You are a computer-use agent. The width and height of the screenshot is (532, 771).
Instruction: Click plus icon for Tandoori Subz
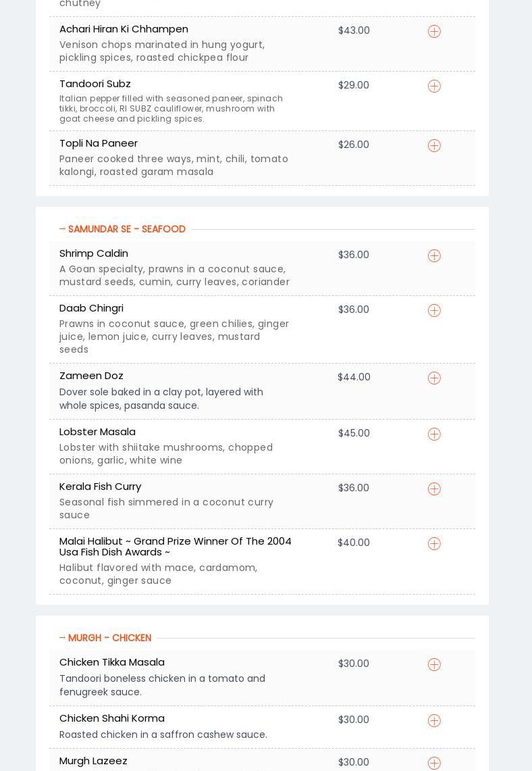click(x=434, y=86)
